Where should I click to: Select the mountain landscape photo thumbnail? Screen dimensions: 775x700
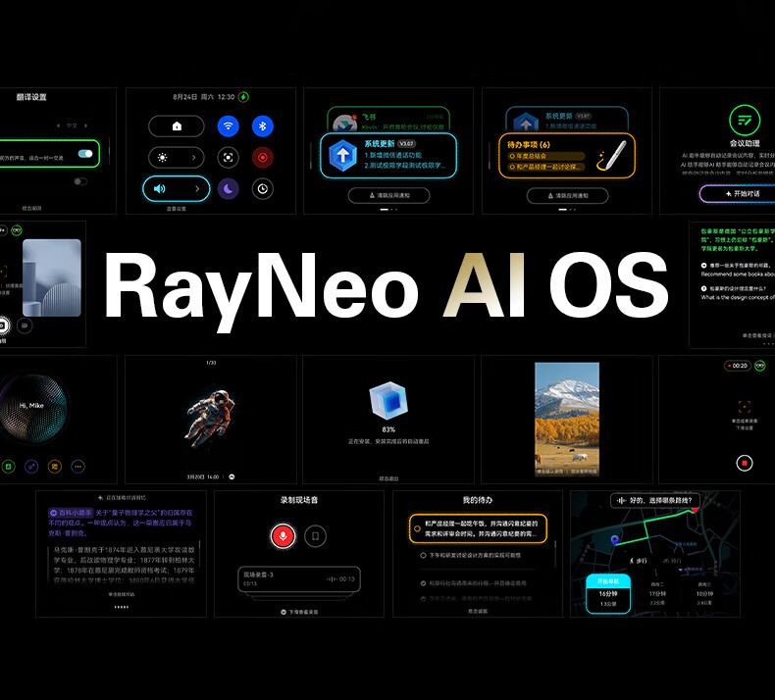pyautogui.click(x=567, y=420)
